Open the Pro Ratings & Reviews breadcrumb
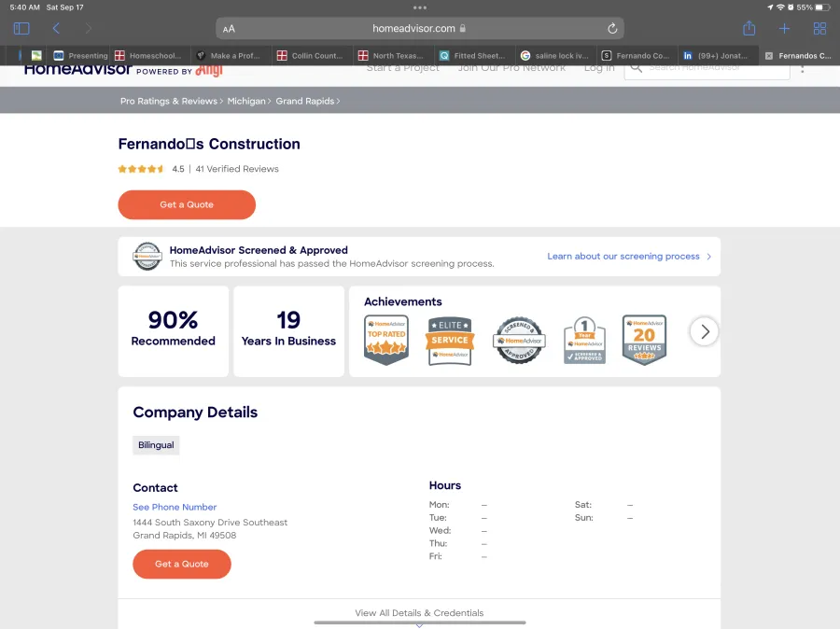 (x=169, y=101)
